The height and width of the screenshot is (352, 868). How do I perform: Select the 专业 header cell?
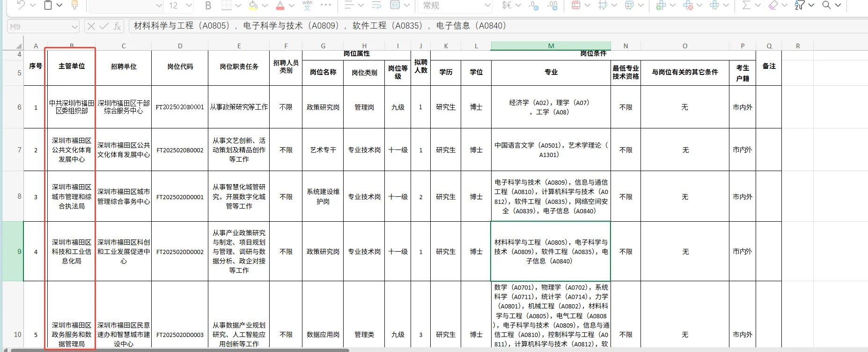[x=551, y=72]
